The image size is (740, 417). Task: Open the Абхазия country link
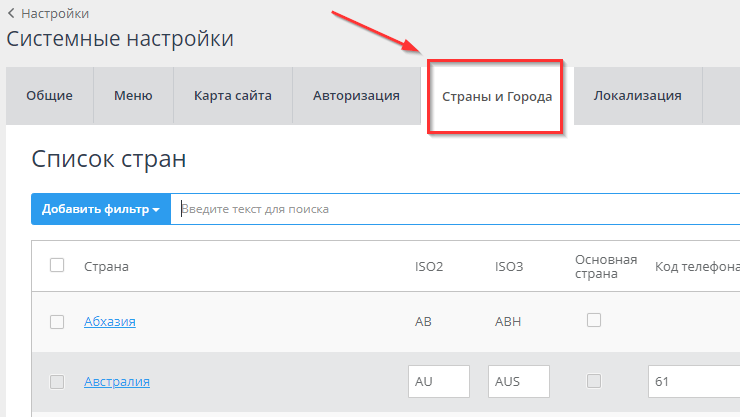(109, 321)
